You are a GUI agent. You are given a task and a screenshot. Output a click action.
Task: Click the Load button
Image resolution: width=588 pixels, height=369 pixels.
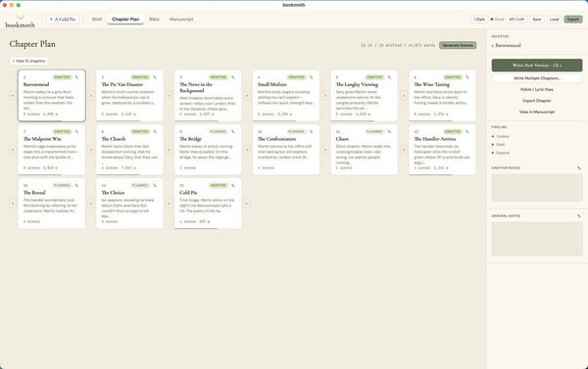[554, 20]
